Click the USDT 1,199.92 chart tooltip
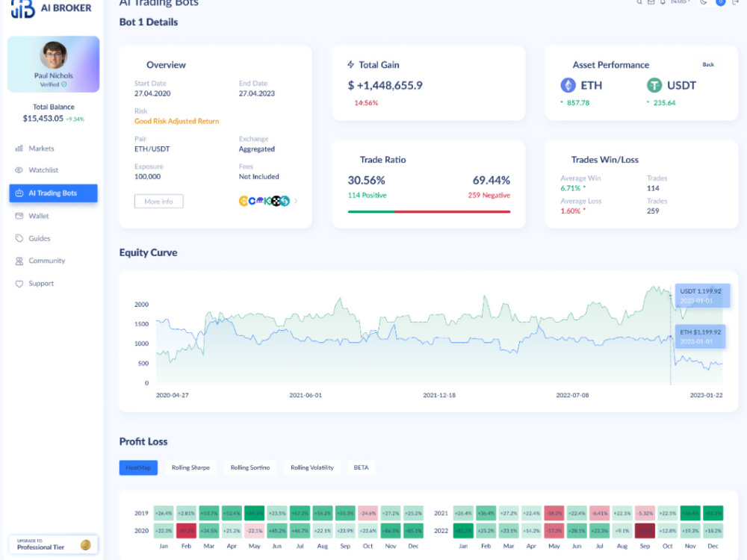Image resolution: width=747 pixels, height=560 pixels. pos(702,296)
